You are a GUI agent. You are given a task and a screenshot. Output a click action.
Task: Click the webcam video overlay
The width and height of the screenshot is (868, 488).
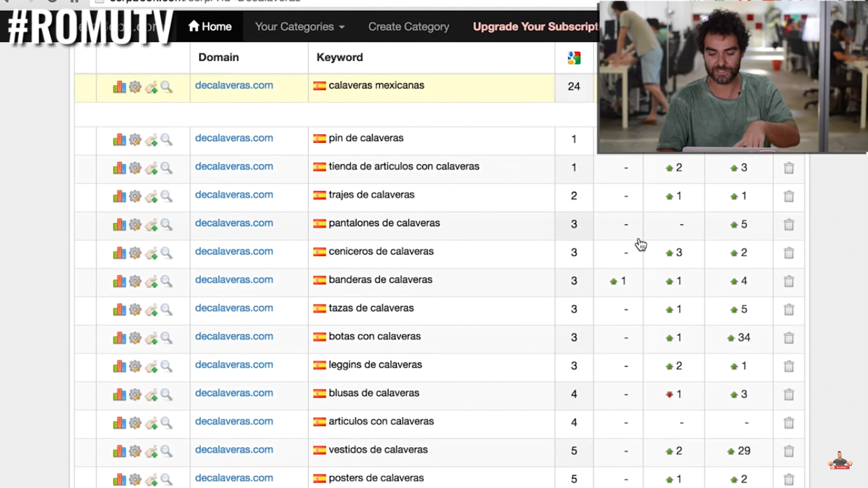[732, 77]
